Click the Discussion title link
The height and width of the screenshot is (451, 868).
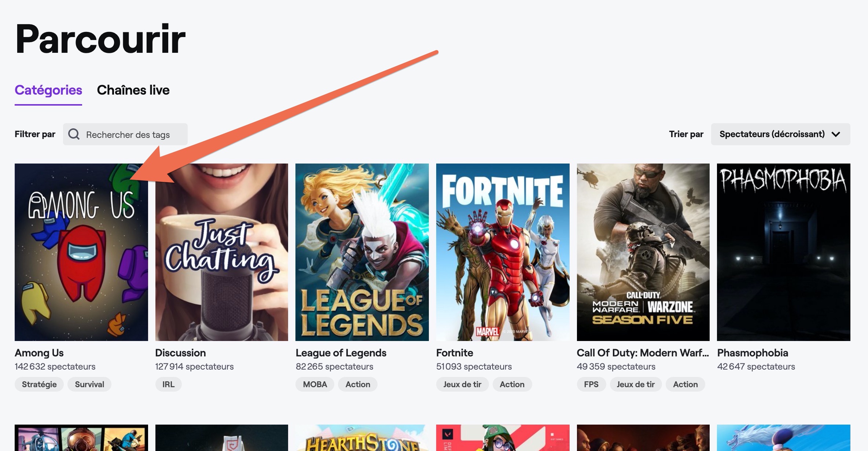[x=180, y=353]
